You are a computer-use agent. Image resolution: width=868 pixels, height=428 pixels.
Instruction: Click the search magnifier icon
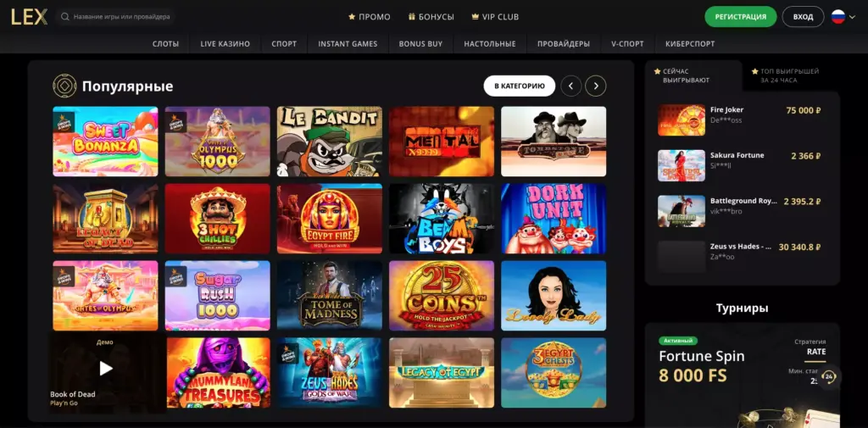tap(66, 17)
